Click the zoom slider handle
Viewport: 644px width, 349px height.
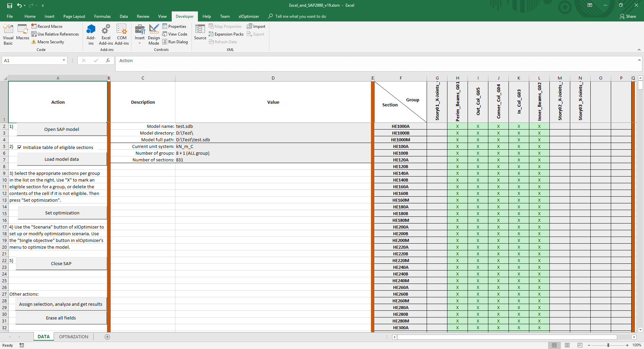(608, 345)
